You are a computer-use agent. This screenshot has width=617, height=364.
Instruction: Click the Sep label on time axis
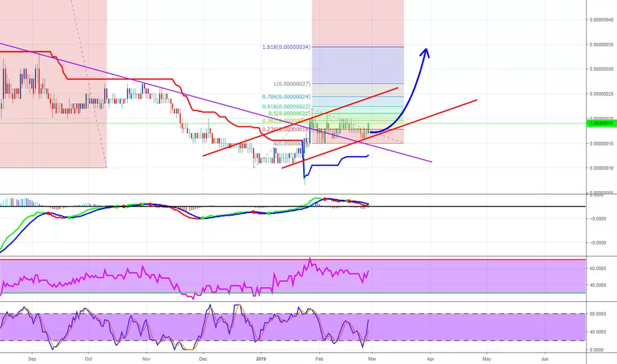coord(32,359)
